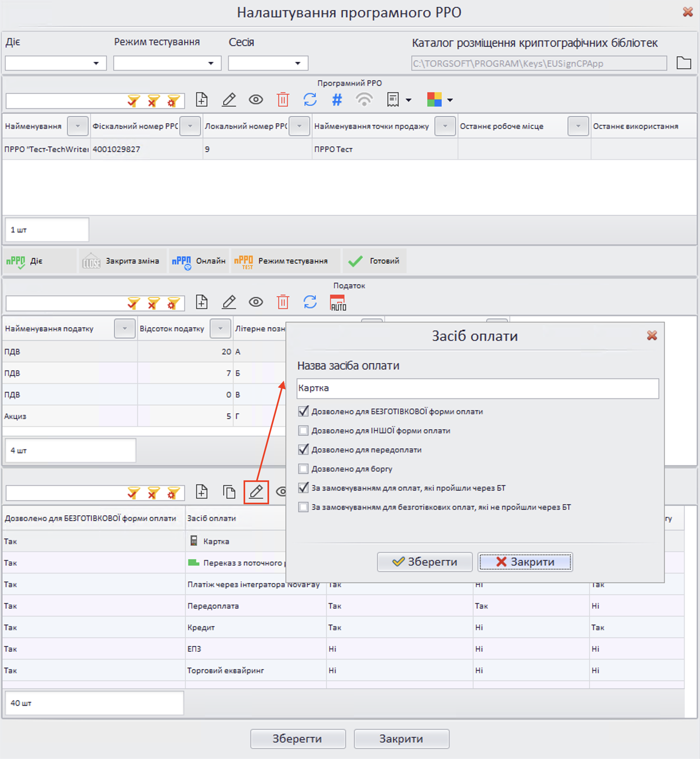Enable 'Дозволено для боргу' checkbox
The height and width of the screenshot is (759, 700).
[303, 469]
